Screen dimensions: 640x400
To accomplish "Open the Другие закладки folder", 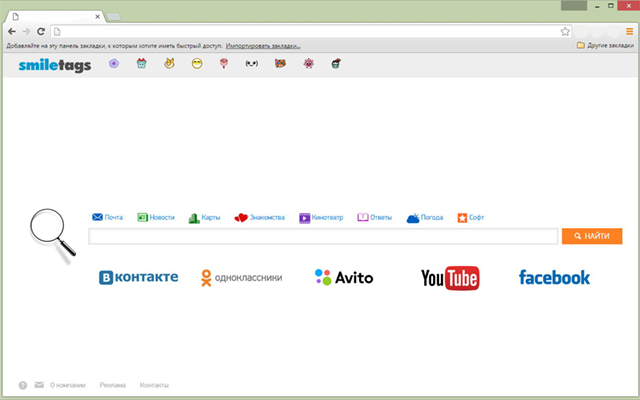I will (x=605, y=45).
